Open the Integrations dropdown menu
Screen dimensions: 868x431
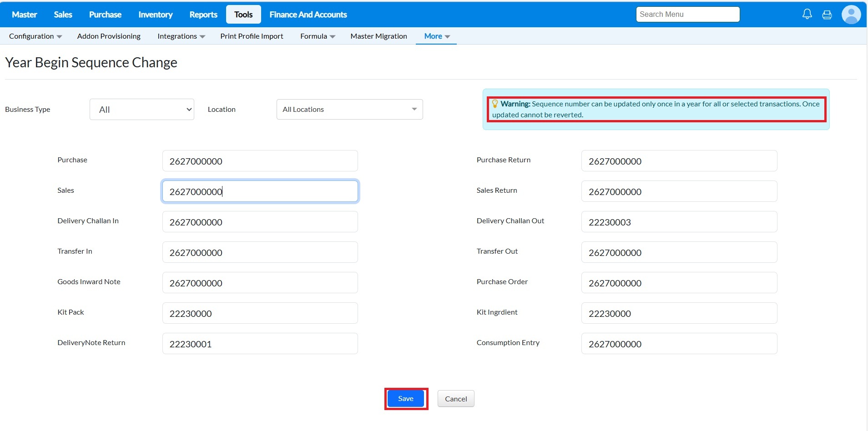(181, 36)
